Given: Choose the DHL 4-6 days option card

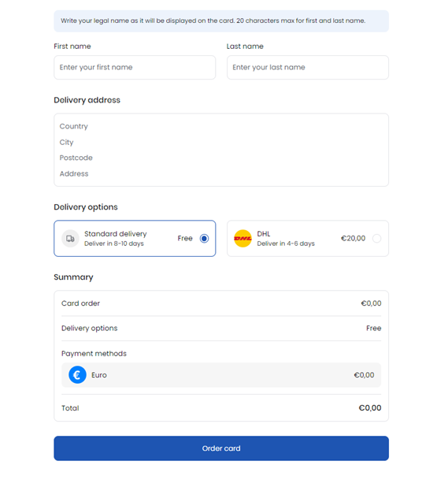Looking at the screenshot, I should [308, 239].
